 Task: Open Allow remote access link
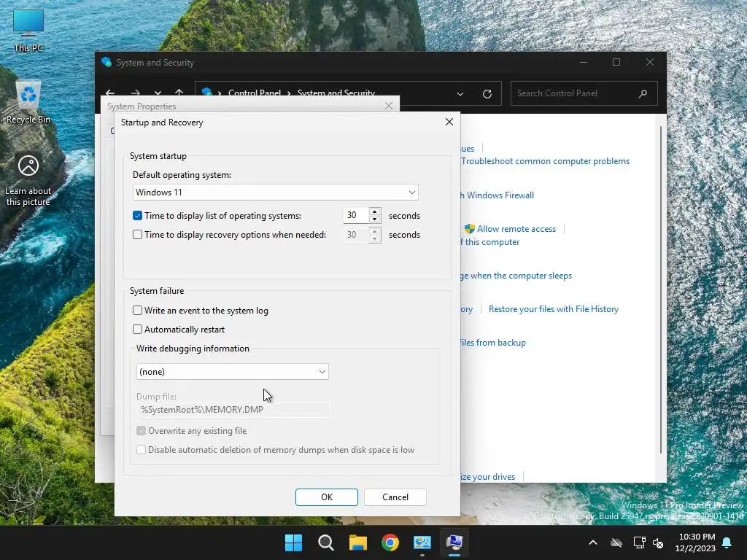pos(516,229)
